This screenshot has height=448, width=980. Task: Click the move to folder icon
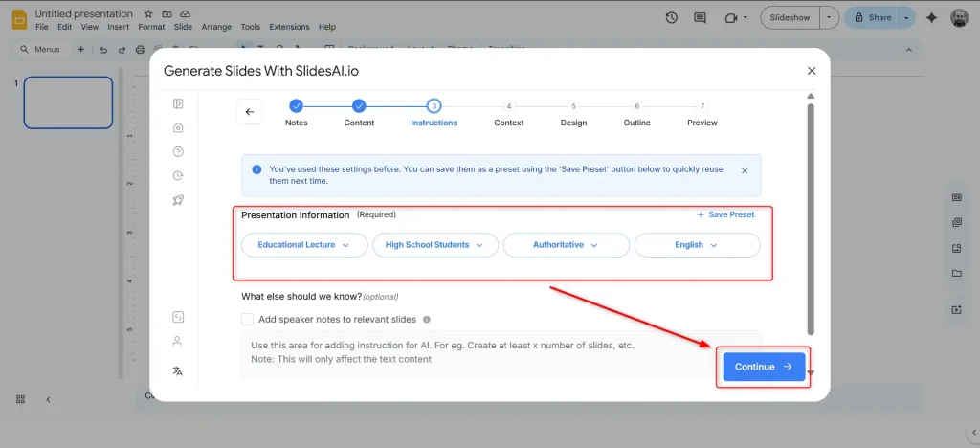point(167,13)
